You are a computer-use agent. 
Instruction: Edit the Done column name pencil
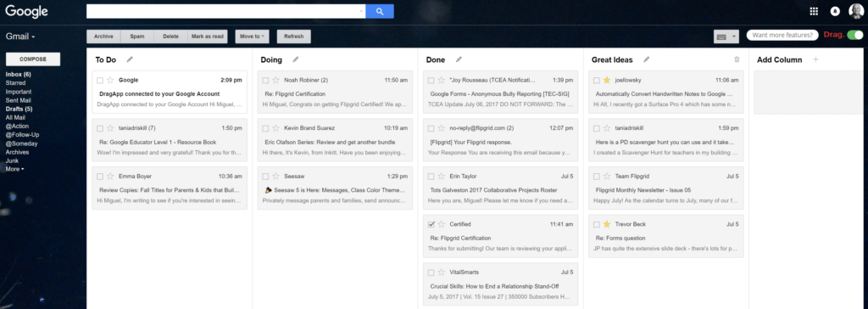tap(459, 59)
